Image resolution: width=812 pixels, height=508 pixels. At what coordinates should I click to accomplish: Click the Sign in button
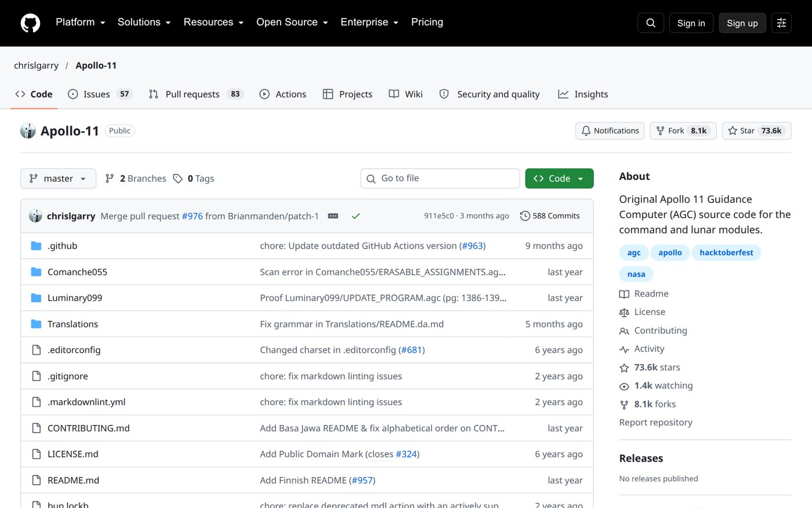pos(691,23)
